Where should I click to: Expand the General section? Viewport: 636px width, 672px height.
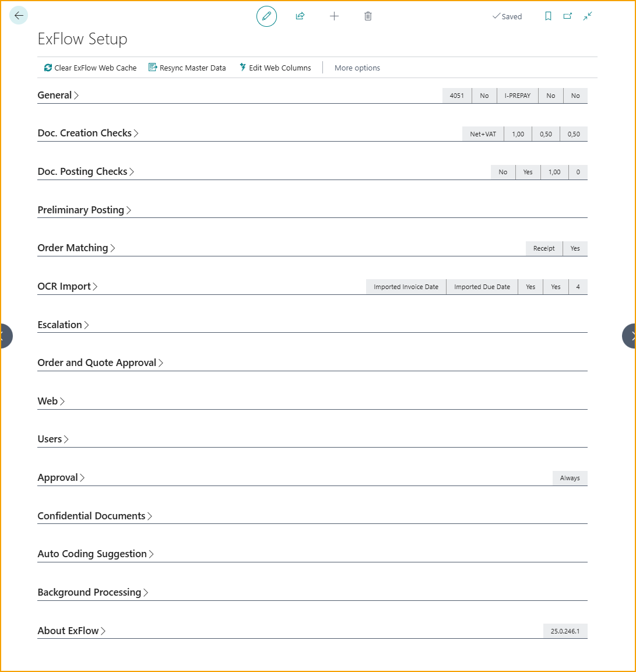click(x=58, y=96)
